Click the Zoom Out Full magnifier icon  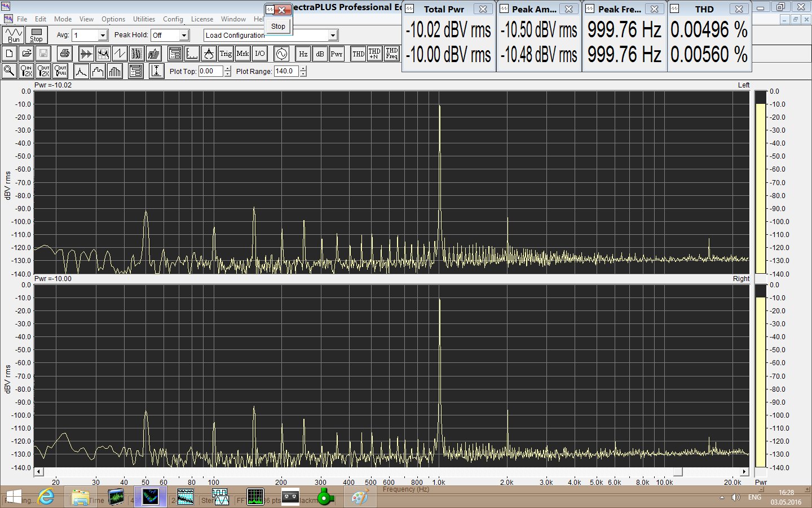[x=60, y=71]
